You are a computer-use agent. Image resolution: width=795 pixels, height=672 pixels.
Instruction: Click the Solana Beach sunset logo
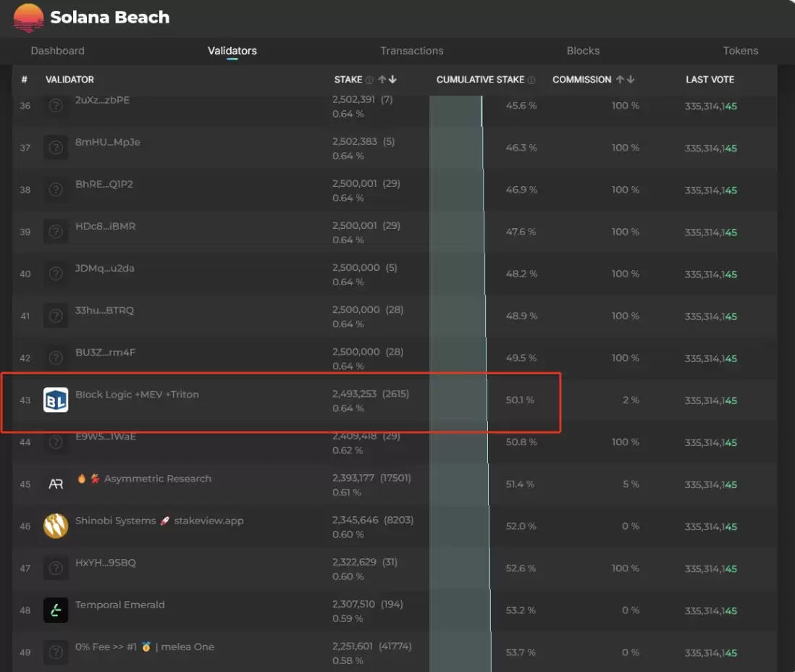click(28, 18)
